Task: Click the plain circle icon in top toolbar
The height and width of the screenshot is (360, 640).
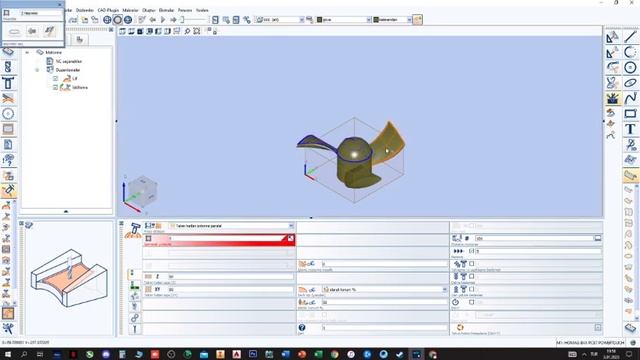Action: pos(118,20)
